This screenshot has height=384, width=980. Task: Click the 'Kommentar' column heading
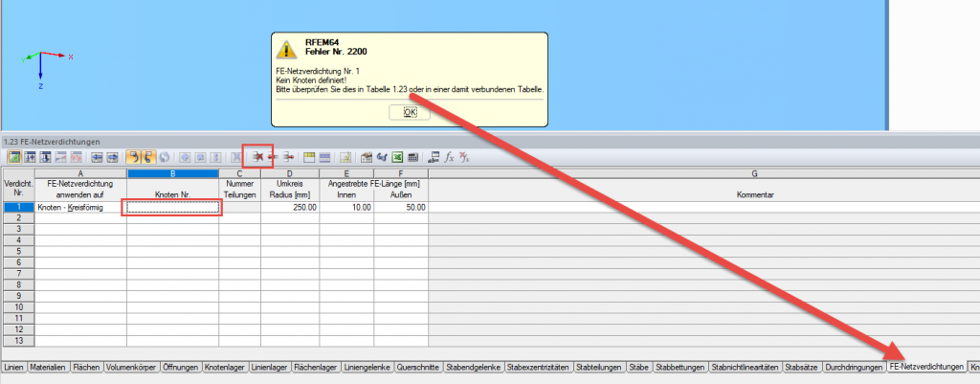[x=755, y=195]
